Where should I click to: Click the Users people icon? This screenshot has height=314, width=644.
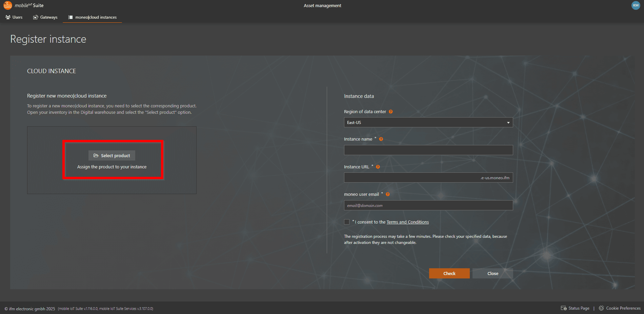8,17
